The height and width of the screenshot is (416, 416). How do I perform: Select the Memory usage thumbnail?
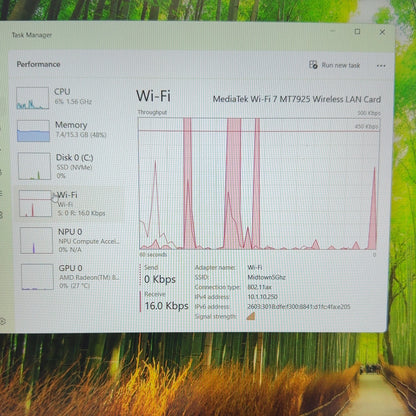tap(33, 131)
